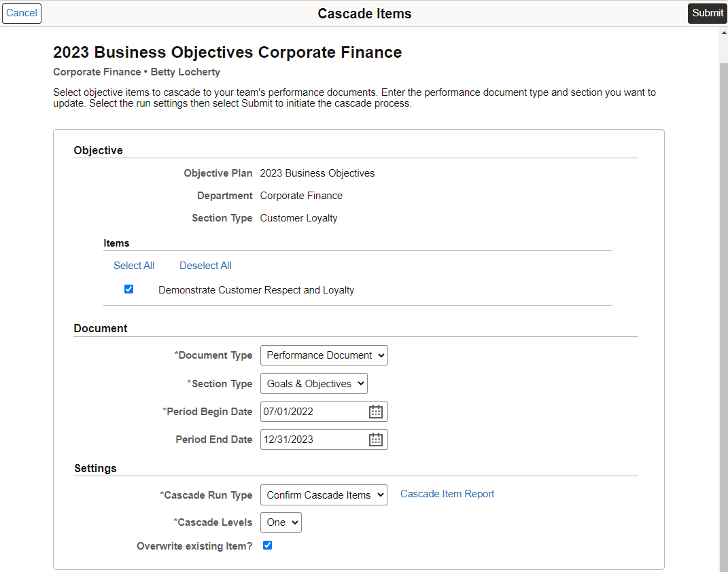Open the Period End Date calendar picker
Screen dimensions: 728x572
[375, 439]
